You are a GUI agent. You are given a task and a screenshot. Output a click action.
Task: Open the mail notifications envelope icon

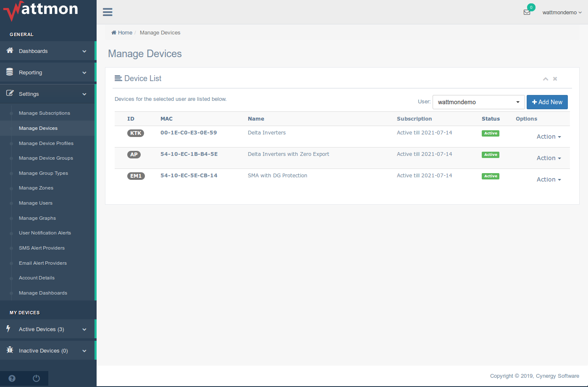click(527, 12)
